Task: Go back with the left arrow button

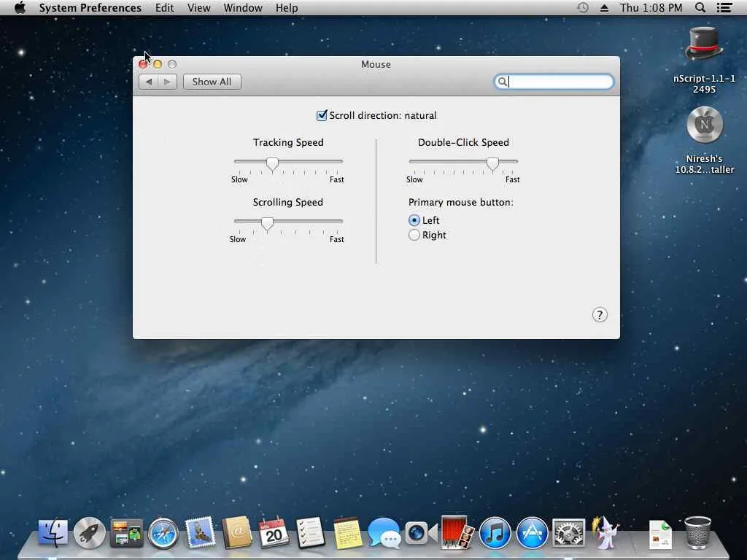Action: coord(148,82)
